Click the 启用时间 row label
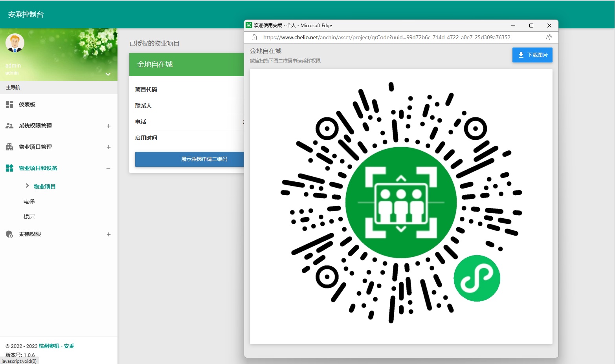Image resolution: width=615 pixels, height=364 pixels. 146,138
